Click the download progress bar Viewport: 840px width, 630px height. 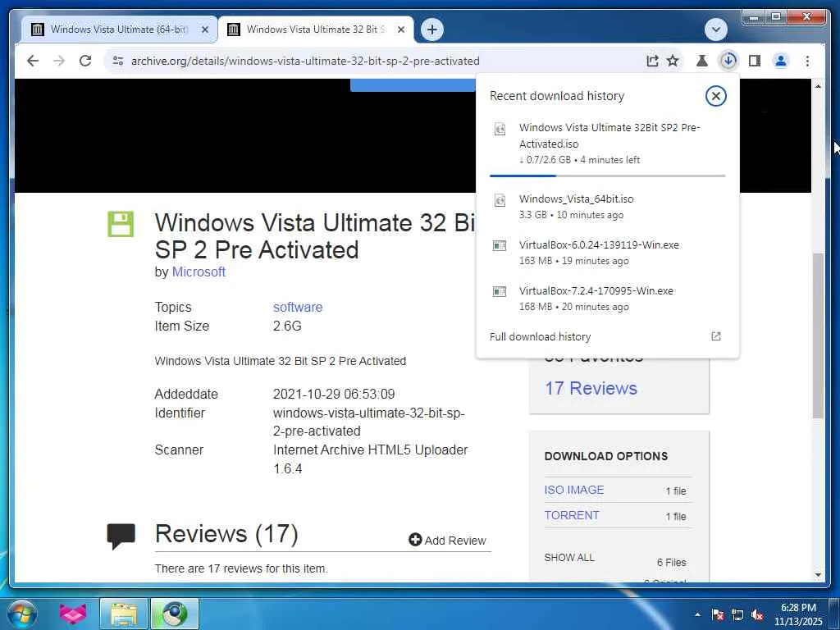[x=608, y=176]
